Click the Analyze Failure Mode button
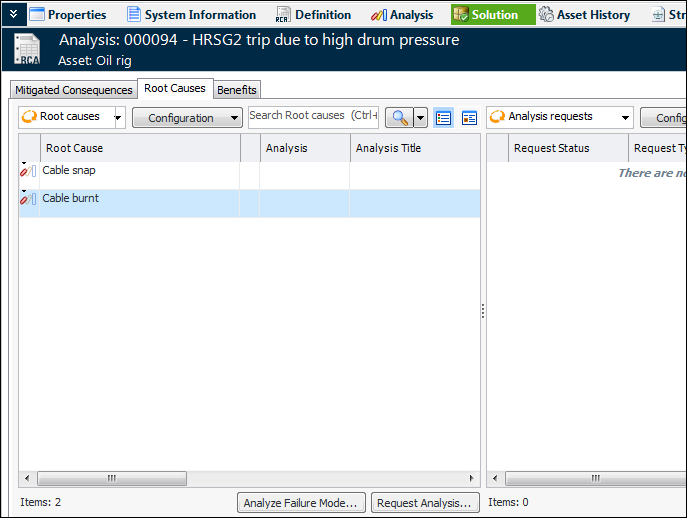687x518 pixels. 301,502
